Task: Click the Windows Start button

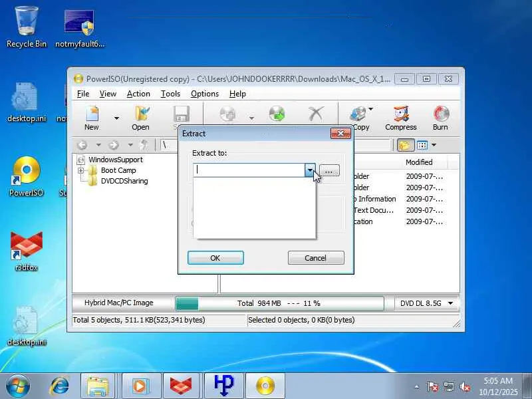Action: (x=18, y=386)
